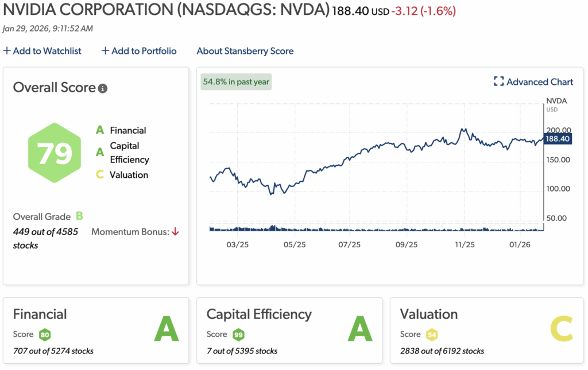Viewport: 588px width, 370px height.
Task: Click the Advanced Chart expand icon
Action: [x=498, y=82]
